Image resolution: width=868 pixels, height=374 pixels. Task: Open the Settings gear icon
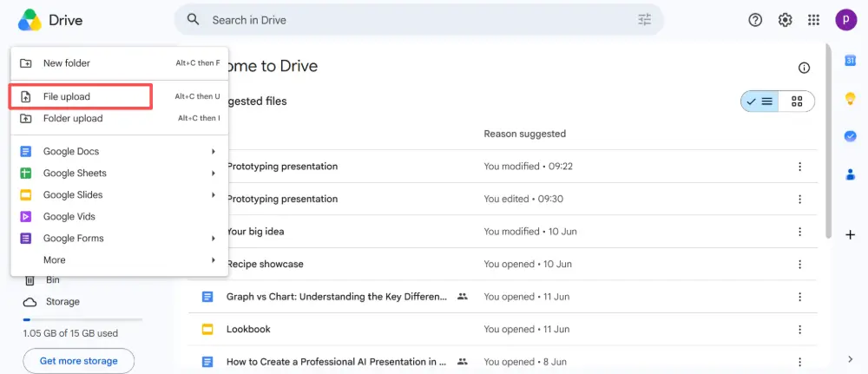785,20
